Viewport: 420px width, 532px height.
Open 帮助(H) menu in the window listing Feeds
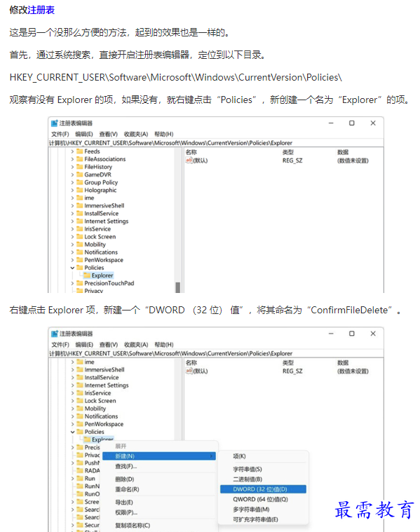coord(164,134)
